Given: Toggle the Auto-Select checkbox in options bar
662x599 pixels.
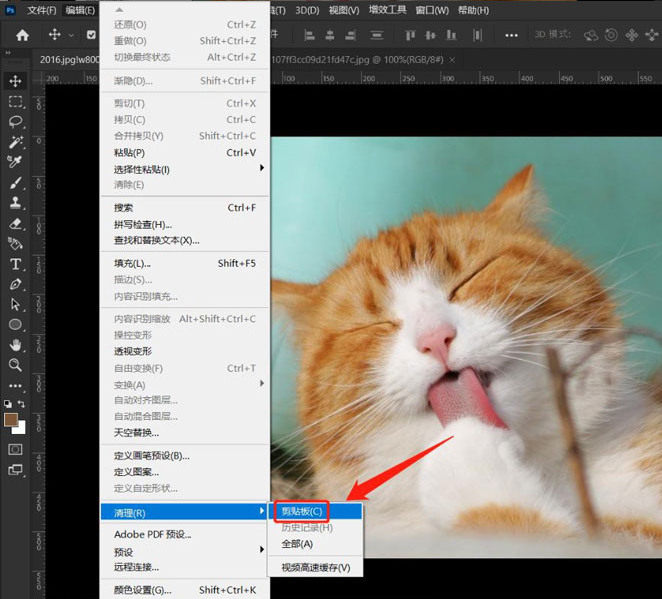Looking at the screenshot, I should pyautogui.click(x=91, y=35).
